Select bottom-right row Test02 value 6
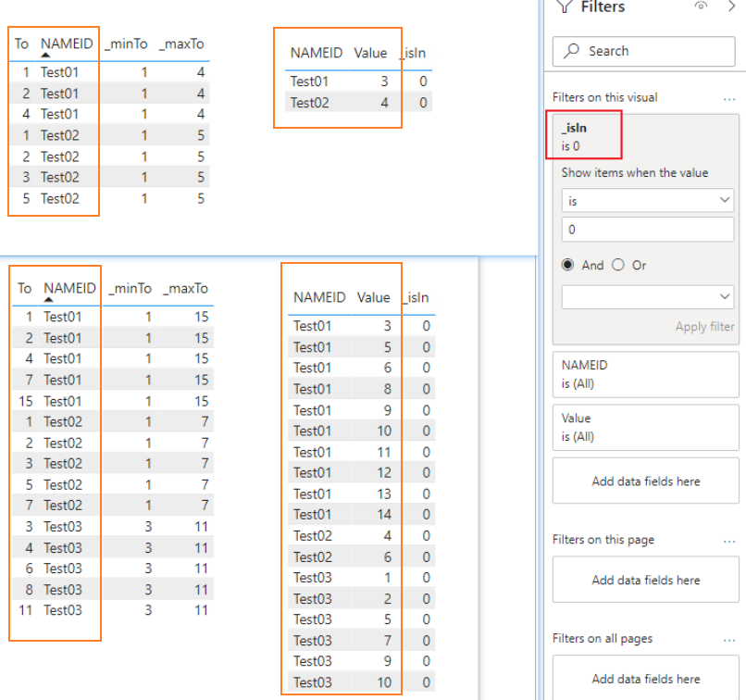 pos(362,556)
